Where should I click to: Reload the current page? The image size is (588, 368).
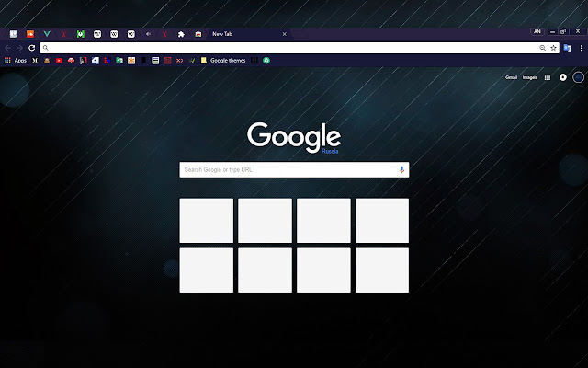click(32, 48)
